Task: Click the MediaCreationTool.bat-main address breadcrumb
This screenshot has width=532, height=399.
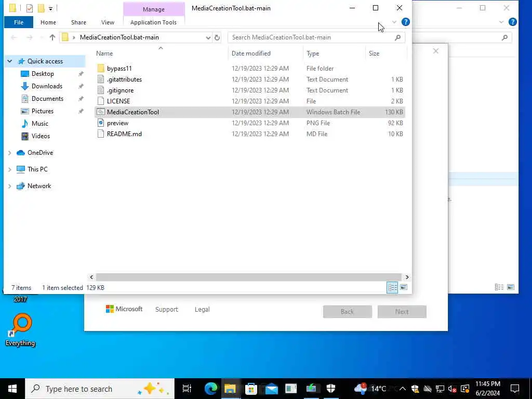Action: pos(119,37)
